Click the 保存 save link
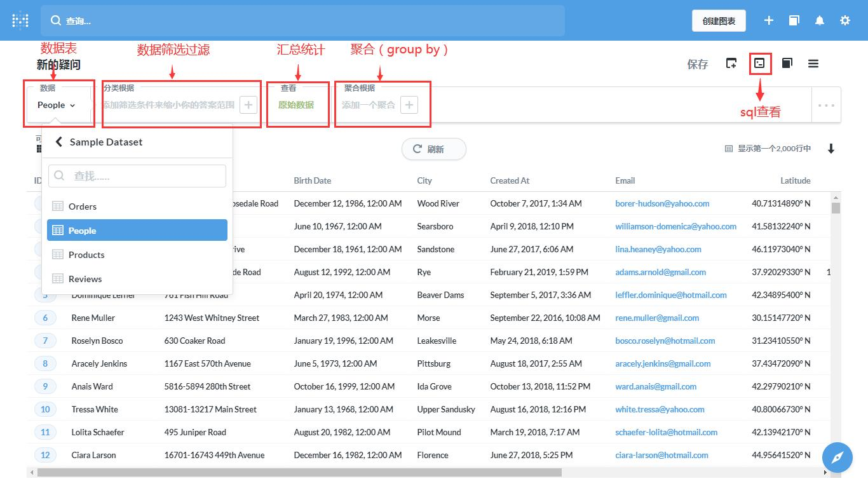Viewport: 868px width, 488px height. (x=698, y=64)
